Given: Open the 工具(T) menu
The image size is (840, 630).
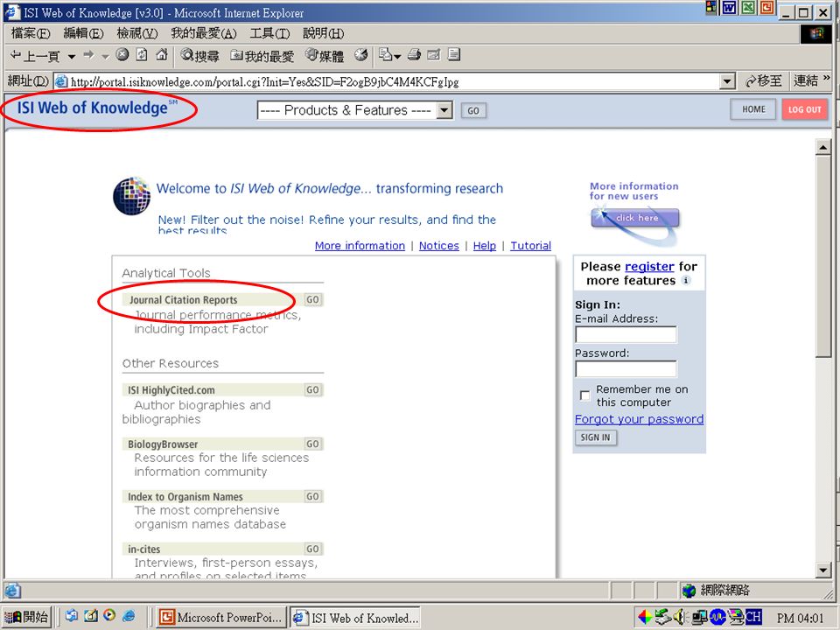Looking at the screenshot, I should pos(270,33).
